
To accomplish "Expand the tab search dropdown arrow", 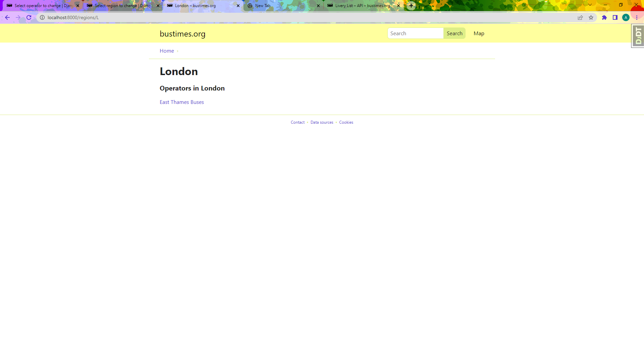I will [x=590, y=5].
